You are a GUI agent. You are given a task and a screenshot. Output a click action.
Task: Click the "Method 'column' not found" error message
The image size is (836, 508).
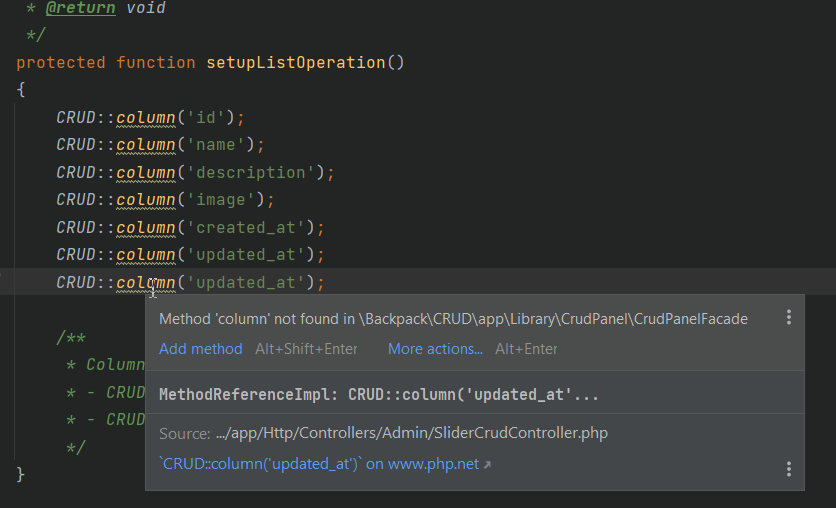pos(453,319)
